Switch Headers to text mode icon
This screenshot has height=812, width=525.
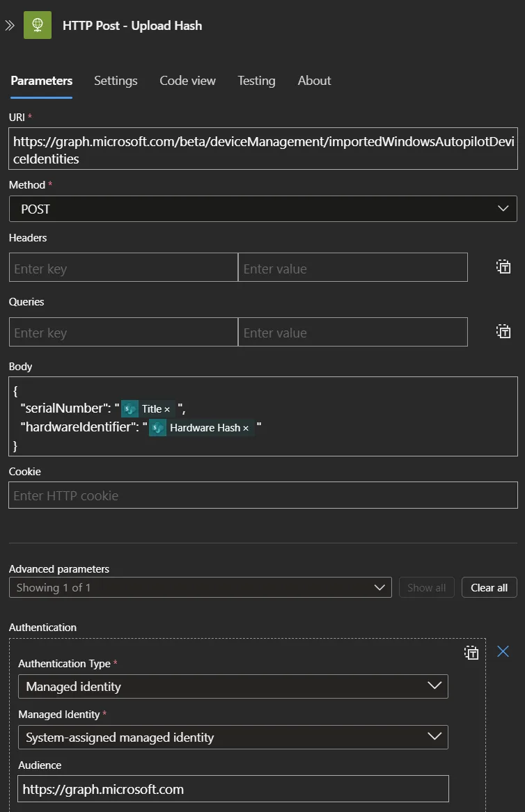[503, 266]
